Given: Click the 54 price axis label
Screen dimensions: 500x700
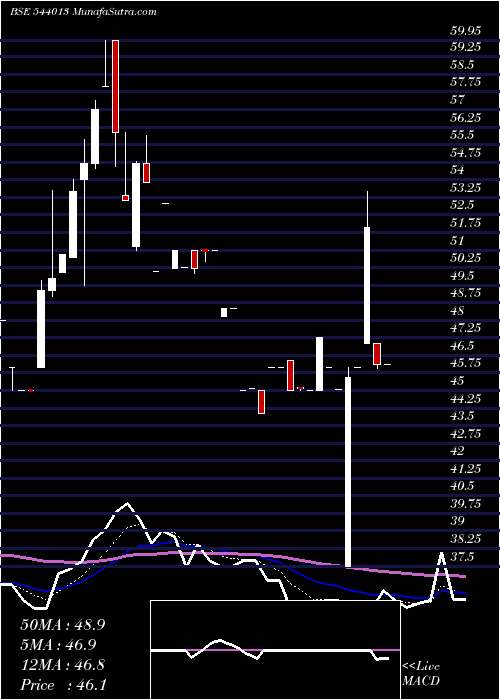Looking at the screenshot, I should (x=458, y=170).
